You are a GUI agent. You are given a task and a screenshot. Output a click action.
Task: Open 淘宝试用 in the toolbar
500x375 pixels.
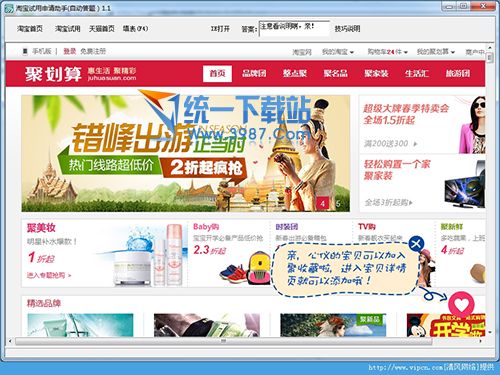[x=68, y=29]
